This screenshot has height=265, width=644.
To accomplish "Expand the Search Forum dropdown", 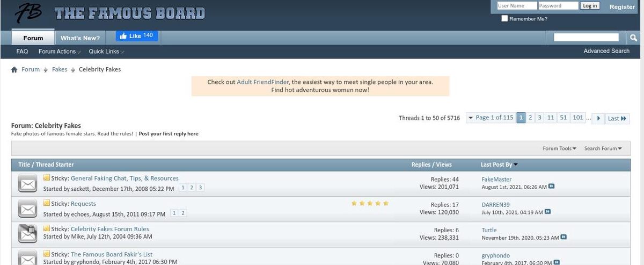I will tap(603, 148).
